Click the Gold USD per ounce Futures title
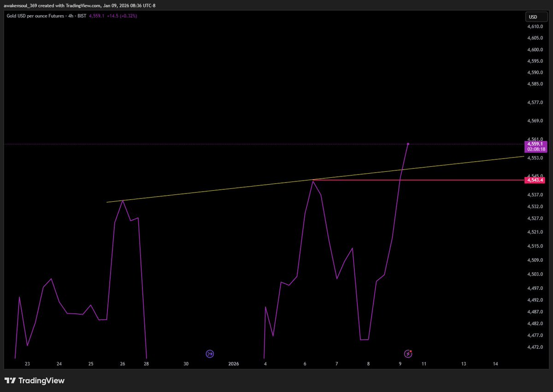 click(35, 16)
